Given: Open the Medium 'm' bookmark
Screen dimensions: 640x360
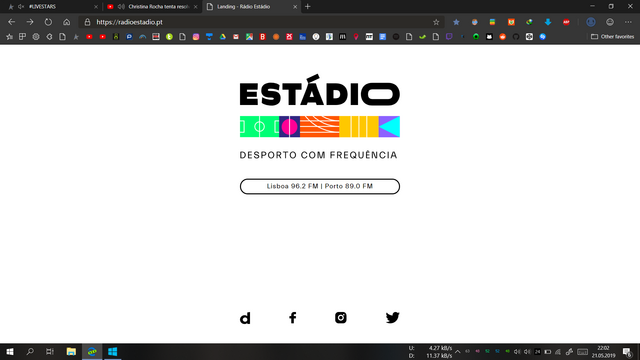Looking at the screenshot, I should pos(342,37).
